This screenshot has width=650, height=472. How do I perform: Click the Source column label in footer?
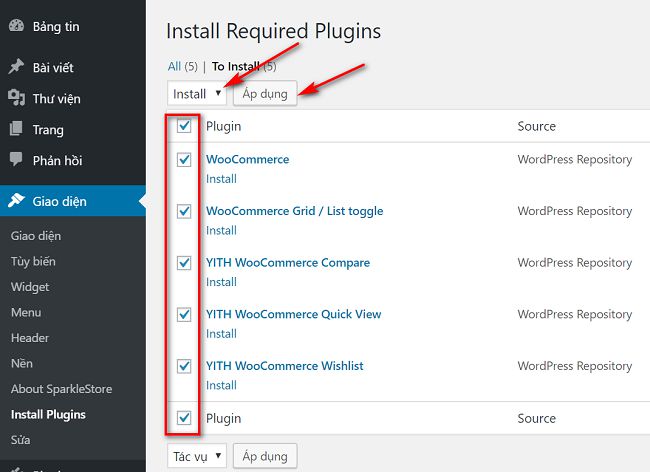point(536,418)
